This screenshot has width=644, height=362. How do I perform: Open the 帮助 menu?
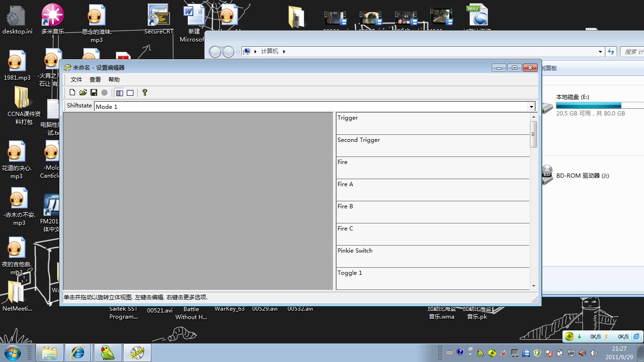114,80
